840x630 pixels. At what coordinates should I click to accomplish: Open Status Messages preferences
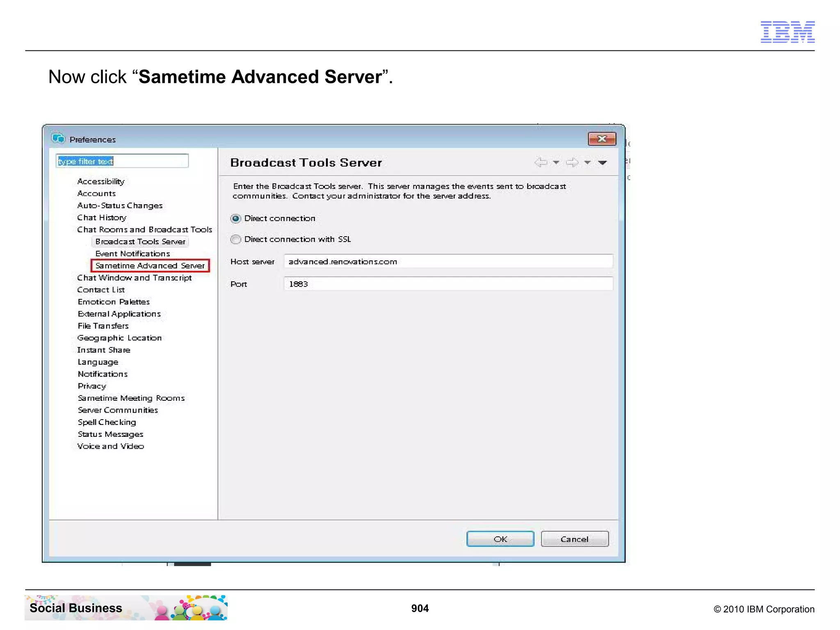tap(110, 434)
